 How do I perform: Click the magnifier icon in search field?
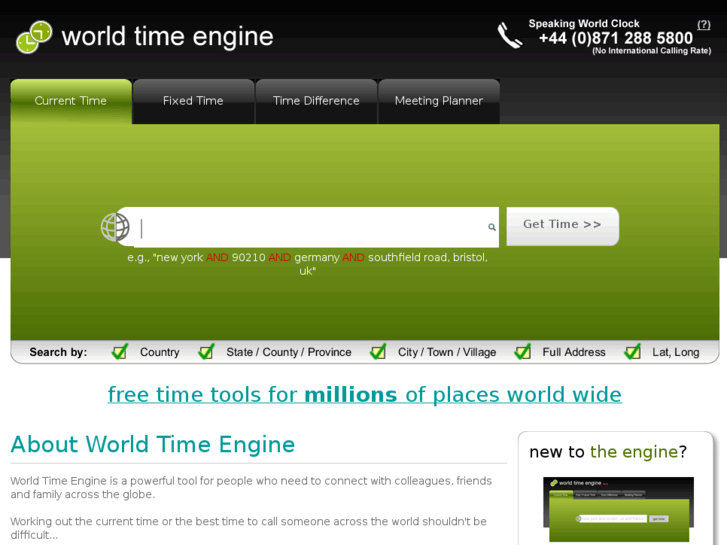click(x=491, y=227)
